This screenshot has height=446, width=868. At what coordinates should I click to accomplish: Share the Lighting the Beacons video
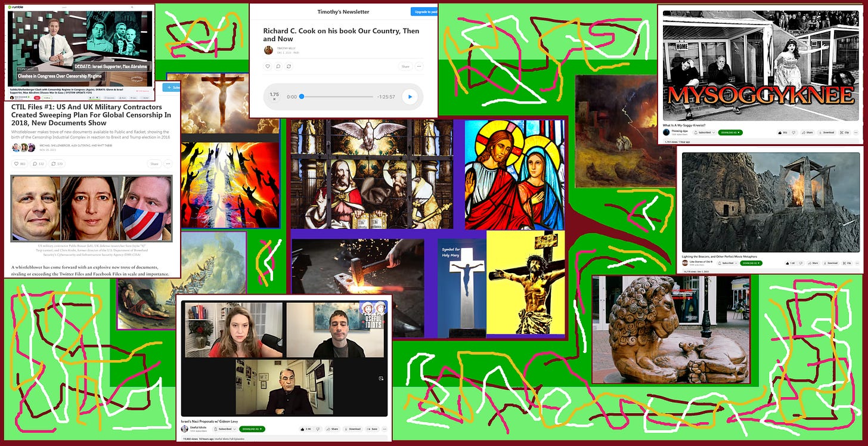point(813,263)
